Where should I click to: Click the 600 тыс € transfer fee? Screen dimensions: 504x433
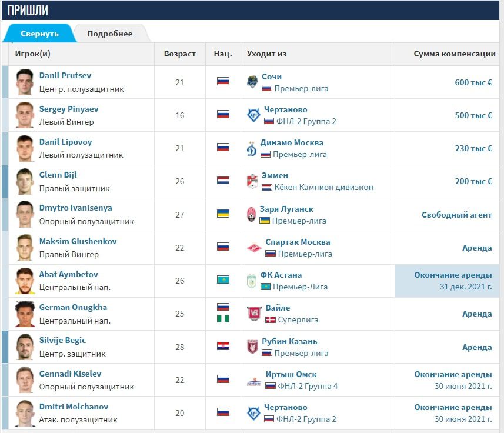click(473, 82)
